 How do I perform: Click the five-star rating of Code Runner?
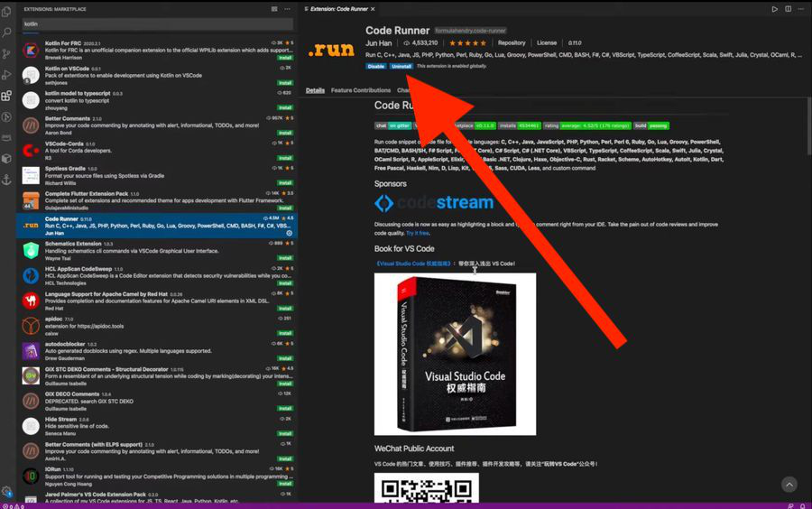point(468,43)
